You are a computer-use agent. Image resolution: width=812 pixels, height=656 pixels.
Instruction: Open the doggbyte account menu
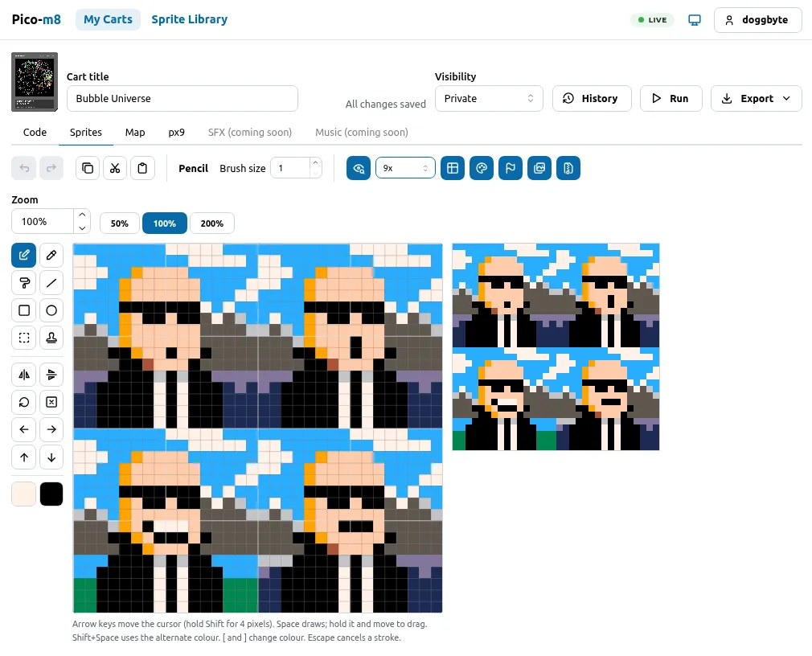758,20
